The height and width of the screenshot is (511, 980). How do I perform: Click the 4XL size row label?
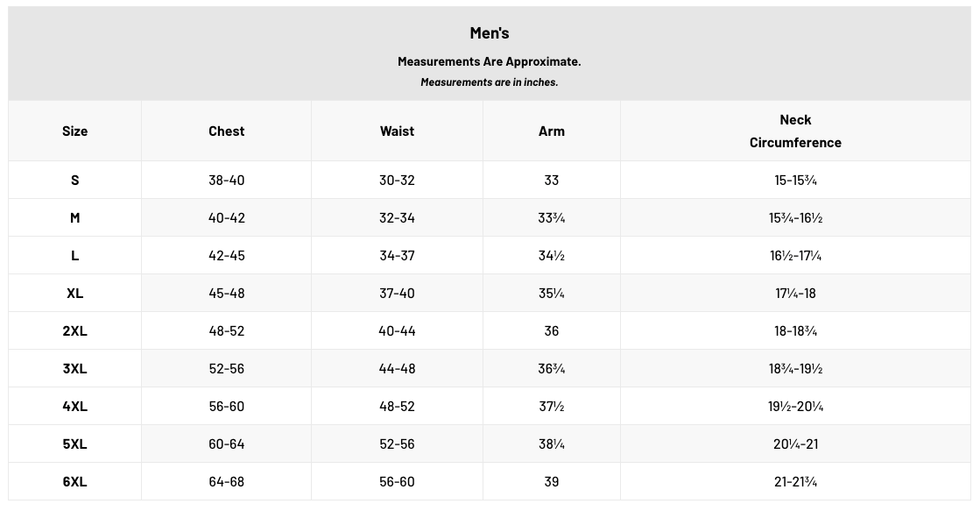pos(75,406)
